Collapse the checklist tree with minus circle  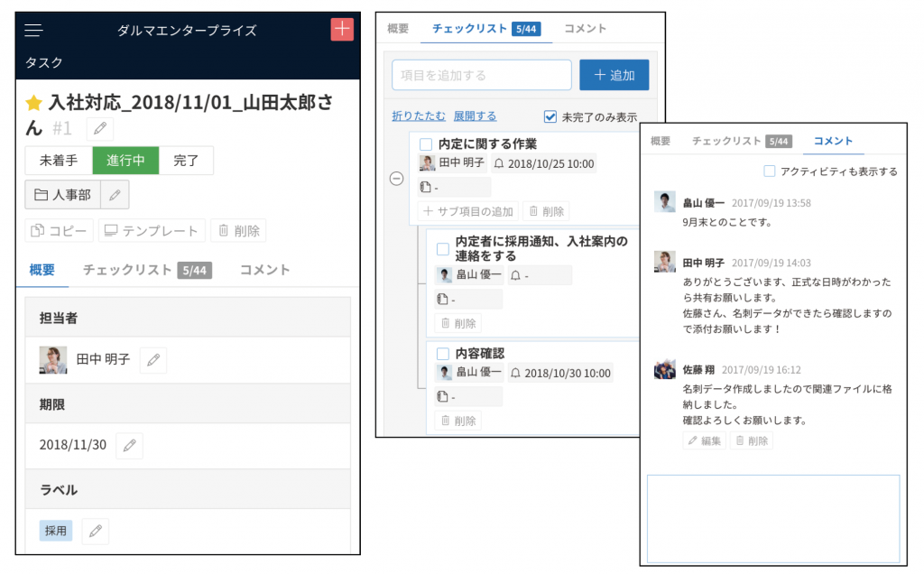coord(396,179)
